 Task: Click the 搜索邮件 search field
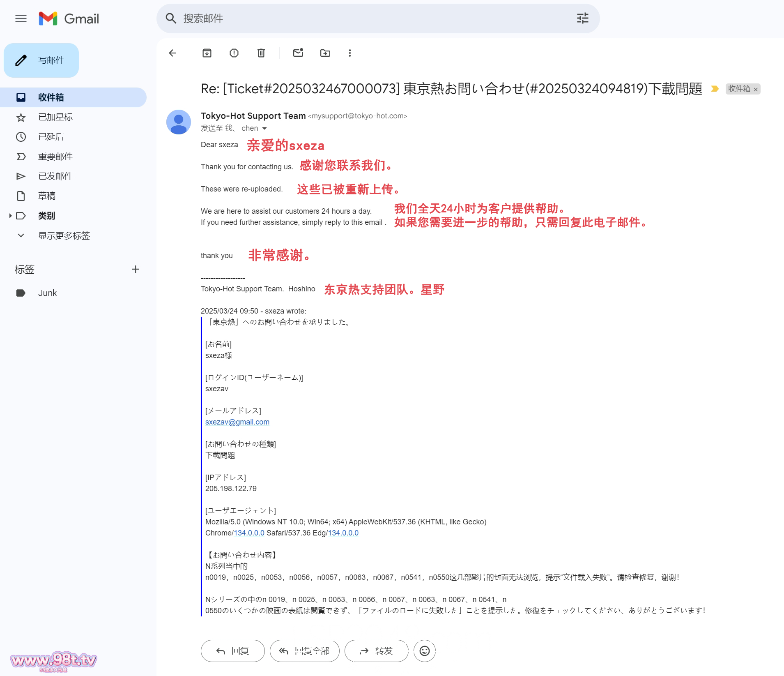coord(370,18)
